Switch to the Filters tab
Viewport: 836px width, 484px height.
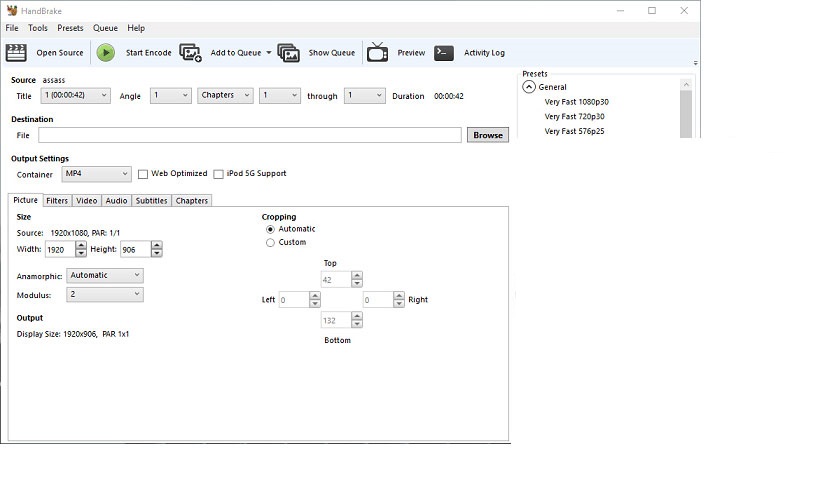pos(57,200)
